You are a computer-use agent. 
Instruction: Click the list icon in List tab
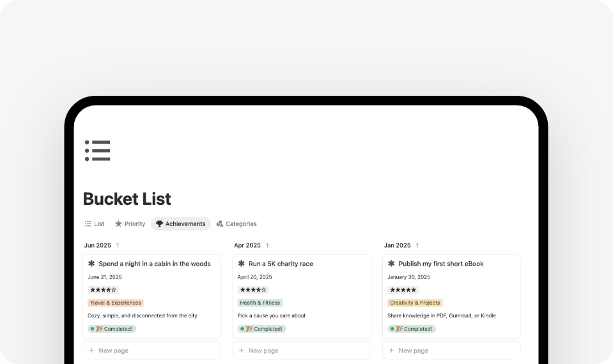88,224
